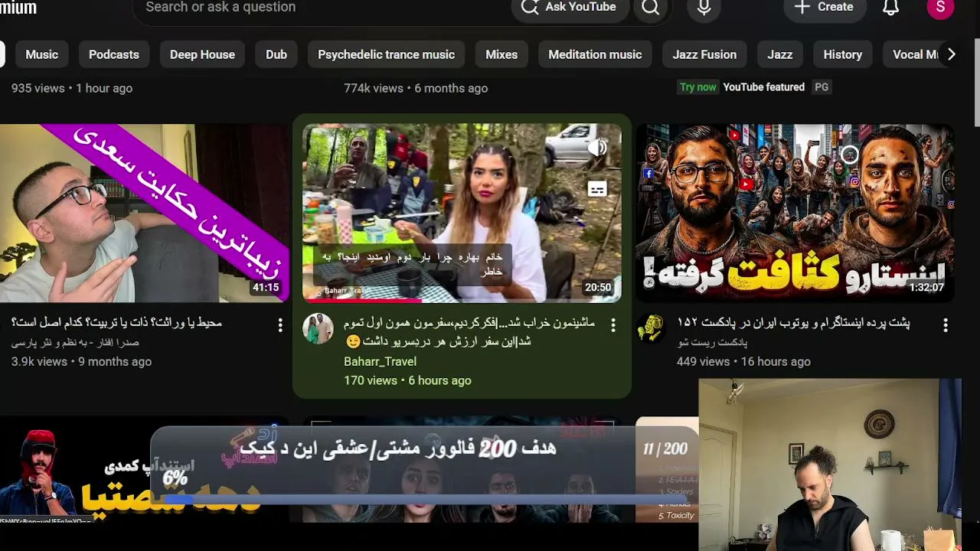The image size is (980, 551).
Task: Select the Mixes chip
Action: 501,54
